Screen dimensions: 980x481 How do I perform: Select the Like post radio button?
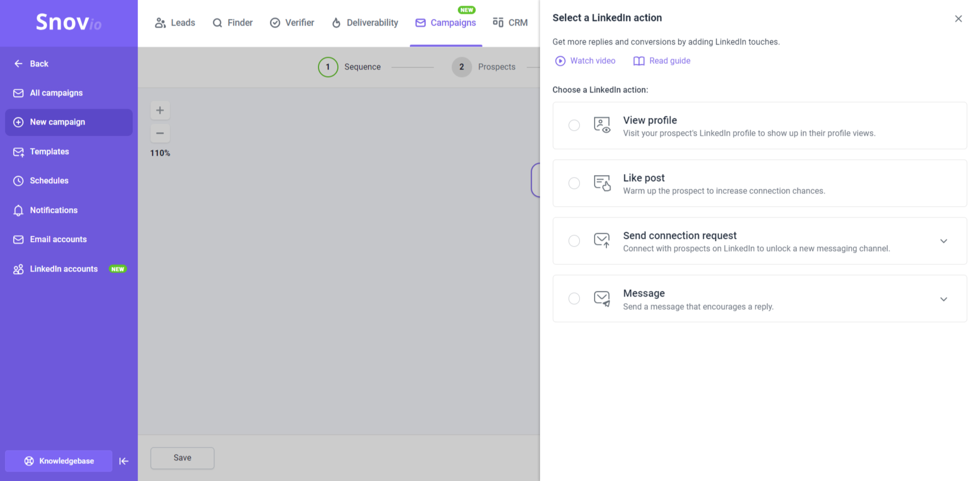(x=574, y=183)
